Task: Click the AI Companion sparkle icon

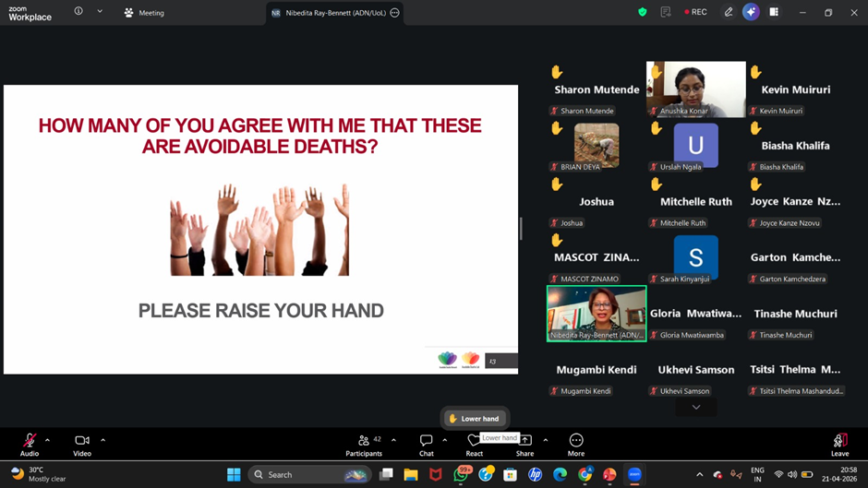Action: [x=751, y=12]
